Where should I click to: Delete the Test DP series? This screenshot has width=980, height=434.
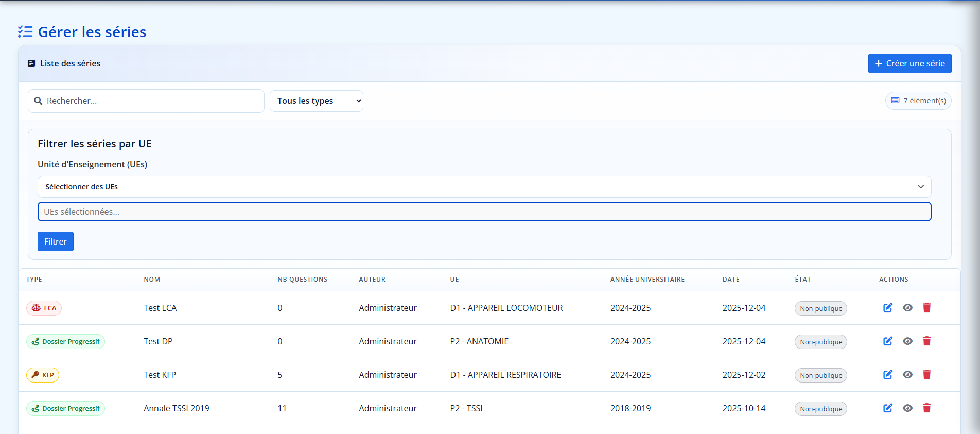click(926, 341)
